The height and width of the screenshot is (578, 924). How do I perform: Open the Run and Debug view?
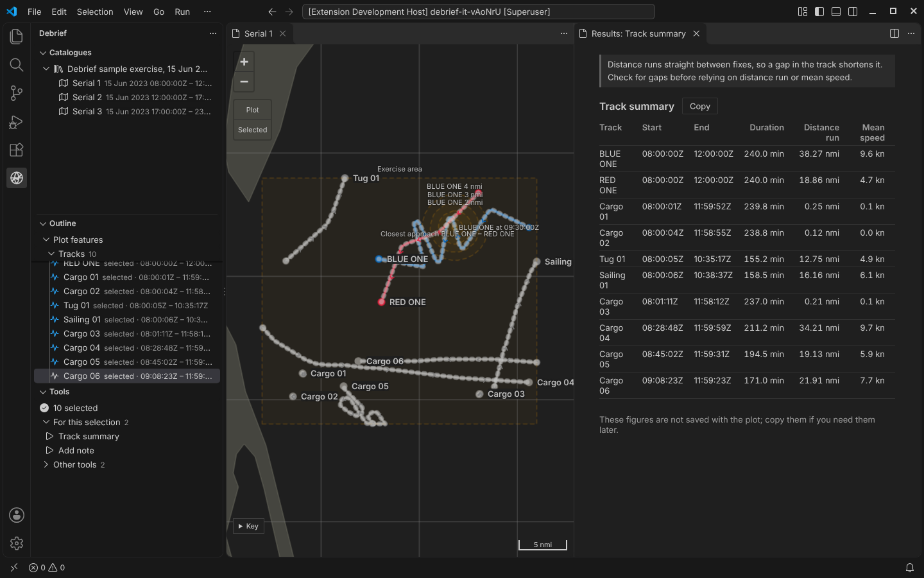[17, 121]
